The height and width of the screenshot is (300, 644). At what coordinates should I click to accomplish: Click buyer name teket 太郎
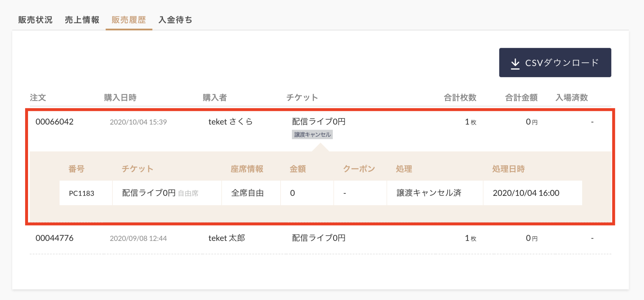coord(227,238)
